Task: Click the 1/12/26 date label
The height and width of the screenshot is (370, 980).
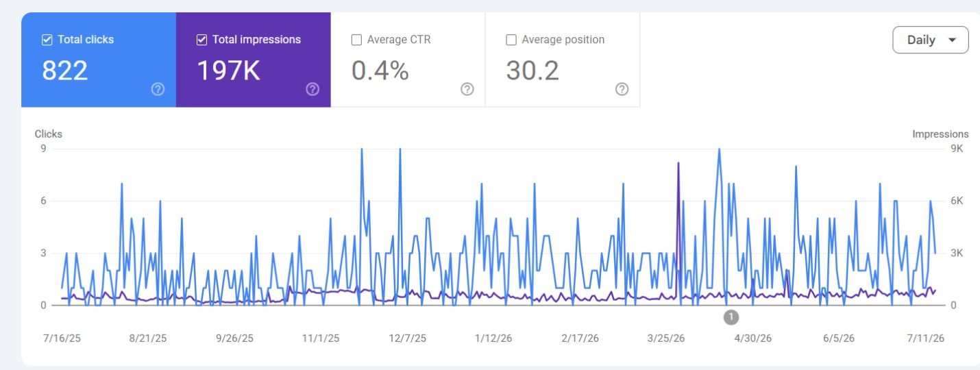Action: 493,338
